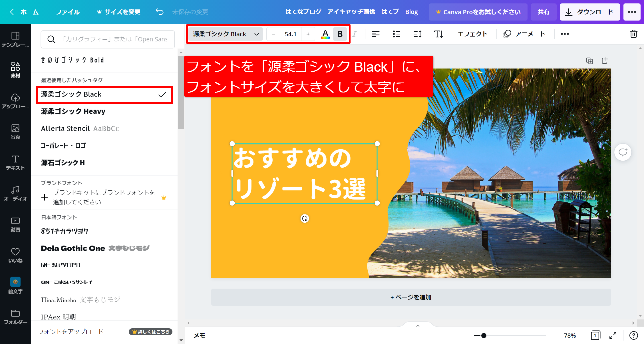Image resolution: width=644 pixels, height=344 pixels.
Task: Click the font search field
Action: [108, 39]
